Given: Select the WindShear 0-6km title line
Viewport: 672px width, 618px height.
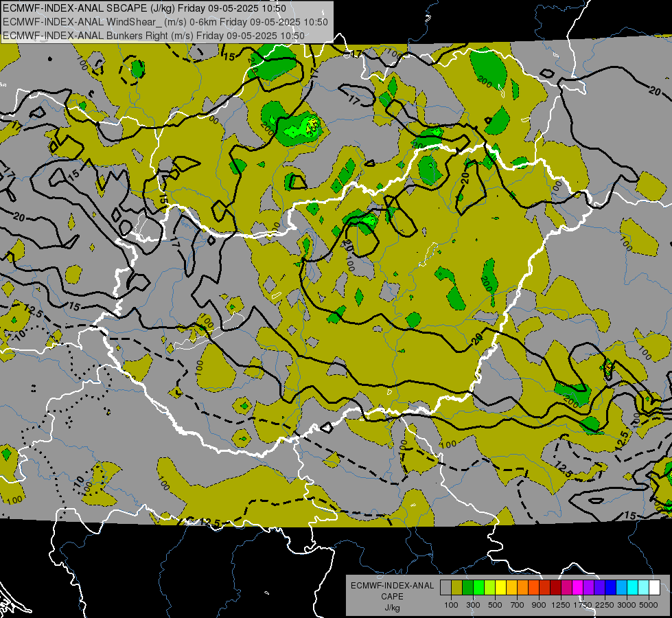Looking at the screenshot, I should tap(165, 22).
